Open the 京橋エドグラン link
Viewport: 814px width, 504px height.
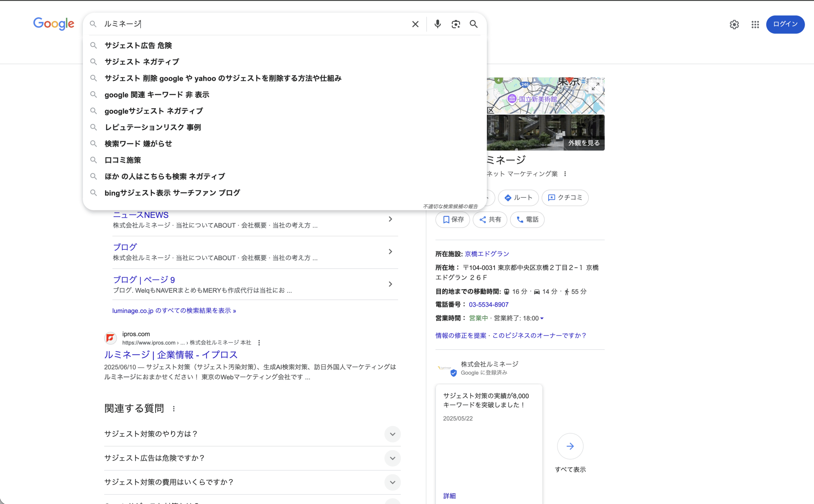click(486, 254)
